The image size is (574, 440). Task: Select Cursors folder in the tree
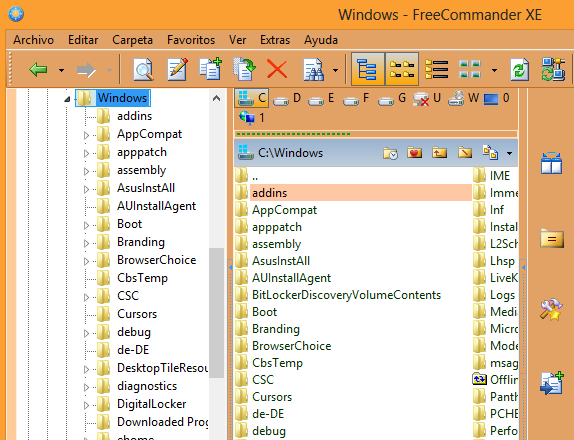pyautogui.click(x=137, y=314)
